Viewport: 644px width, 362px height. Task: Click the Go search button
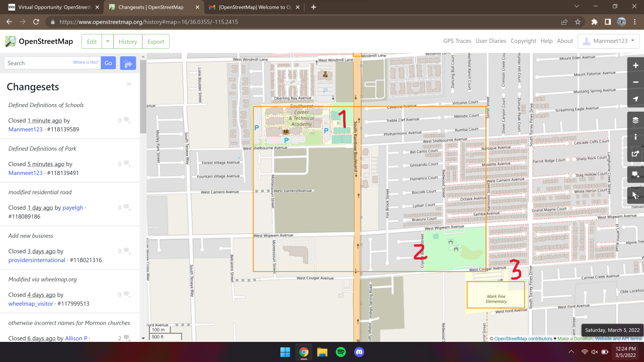108,63
